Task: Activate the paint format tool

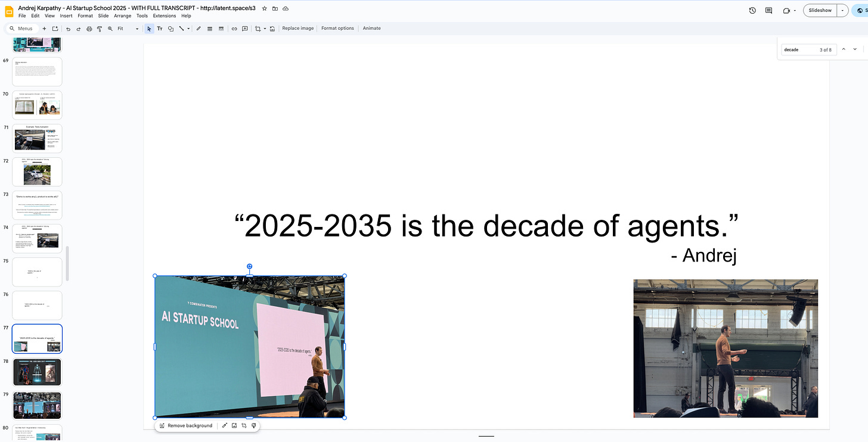Action: click(100, 29)
